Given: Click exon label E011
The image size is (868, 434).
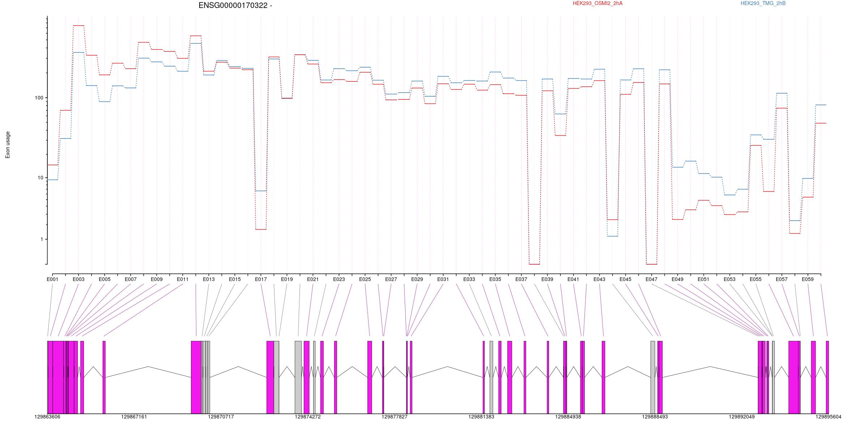Looking at the screenshot, I should (183, 279).
